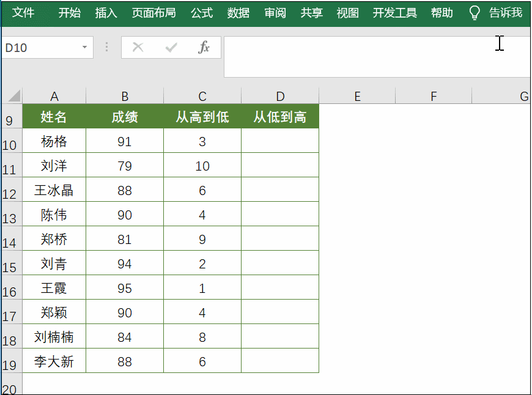The width and height of the screenshot is (532, 395).
Task: Open the 页面布局 tab
Action: point(153,13)
